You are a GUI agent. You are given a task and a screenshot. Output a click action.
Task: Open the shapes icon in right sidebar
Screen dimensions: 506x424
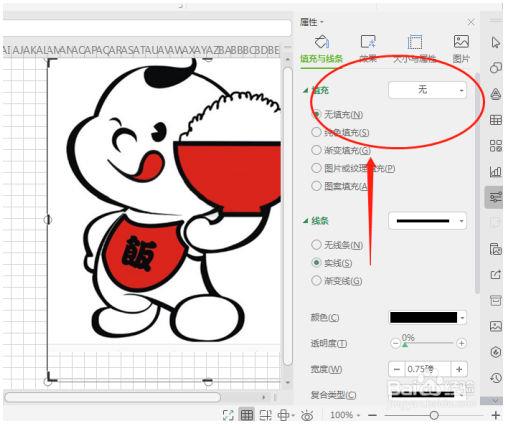496,68
